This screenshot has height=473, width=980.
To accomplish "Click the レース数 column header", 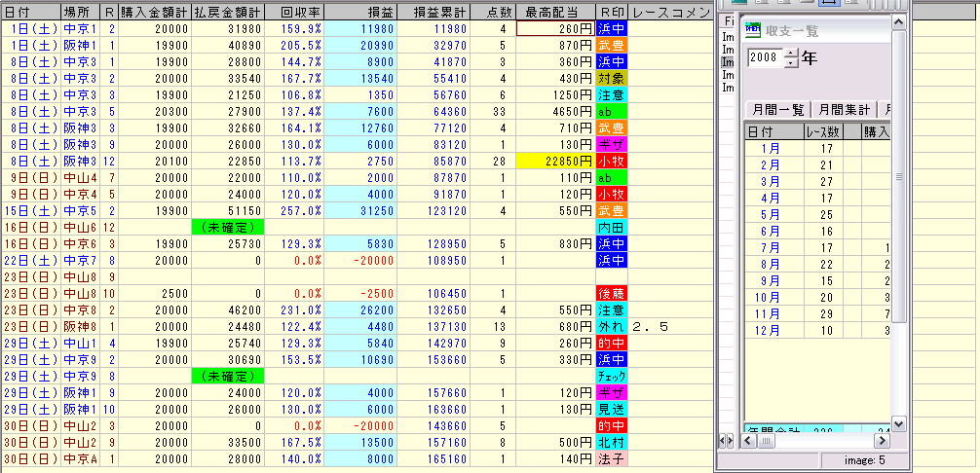I will 822,131.
